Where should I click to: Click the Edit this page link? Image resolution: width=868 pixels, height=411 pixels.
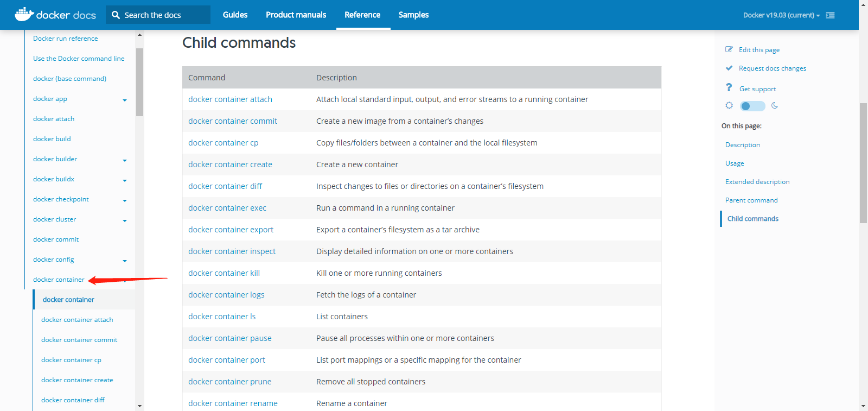[x=759, y=50]
